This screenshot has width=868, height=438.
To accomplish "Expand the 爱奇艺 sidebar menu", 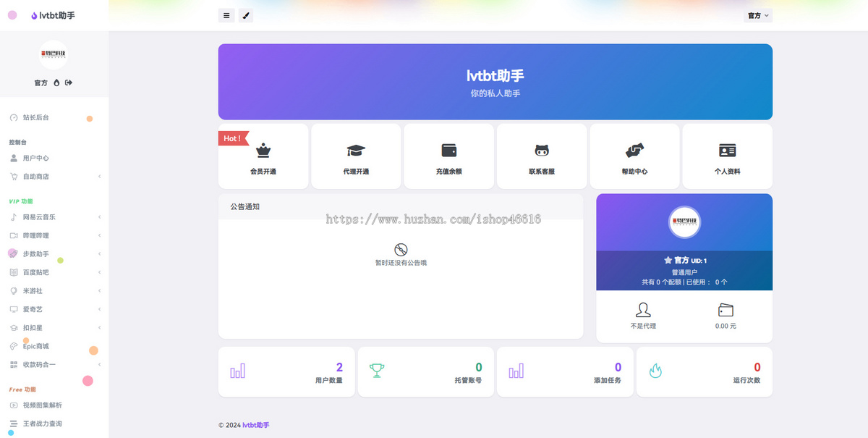I will pos(54,309).
